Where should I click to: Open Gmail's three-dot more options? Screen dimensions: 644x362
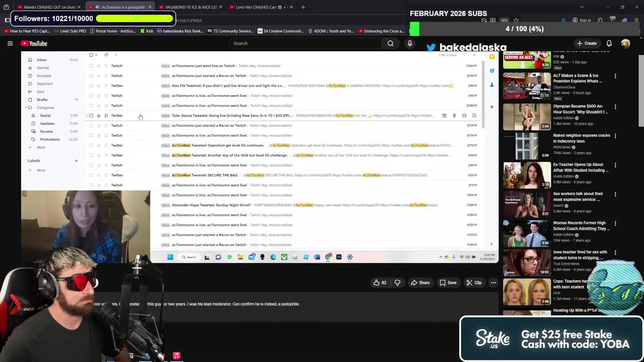(116, 55)
